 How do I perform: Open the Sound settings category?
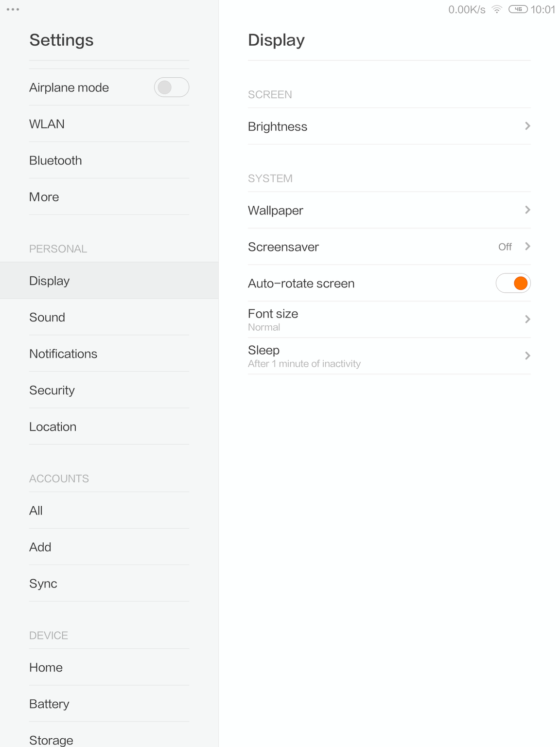click(47, 317)
